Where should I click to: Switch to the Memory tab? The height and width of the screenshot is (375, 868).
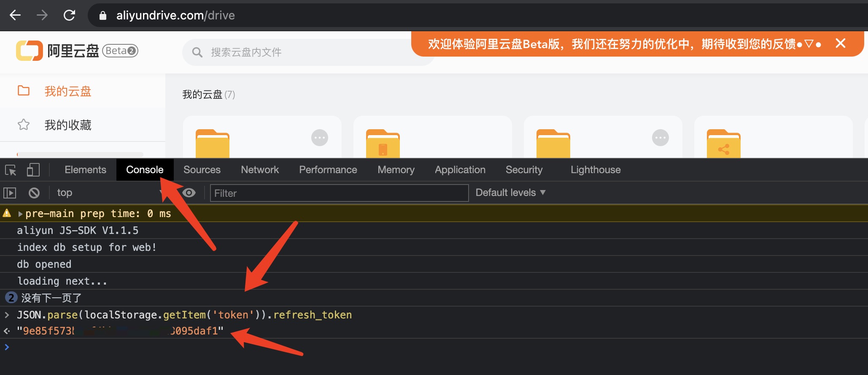(x=396, y=170)
